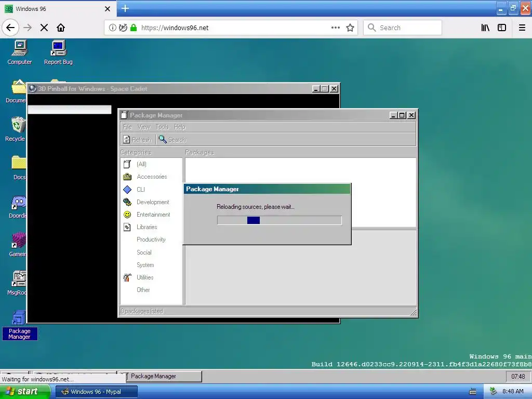
Task: Select the Libraries category icon
Action: (127, 227)
